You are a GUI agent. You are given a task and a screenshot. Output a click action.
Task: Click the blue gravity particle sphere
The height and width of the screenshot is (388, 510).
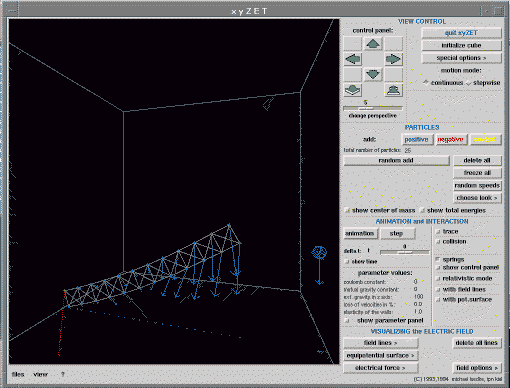[319, 253]
